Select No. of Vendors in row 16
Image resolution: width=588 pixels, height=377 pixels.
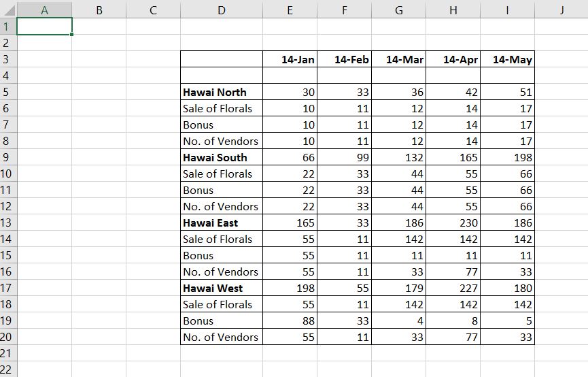222,272
